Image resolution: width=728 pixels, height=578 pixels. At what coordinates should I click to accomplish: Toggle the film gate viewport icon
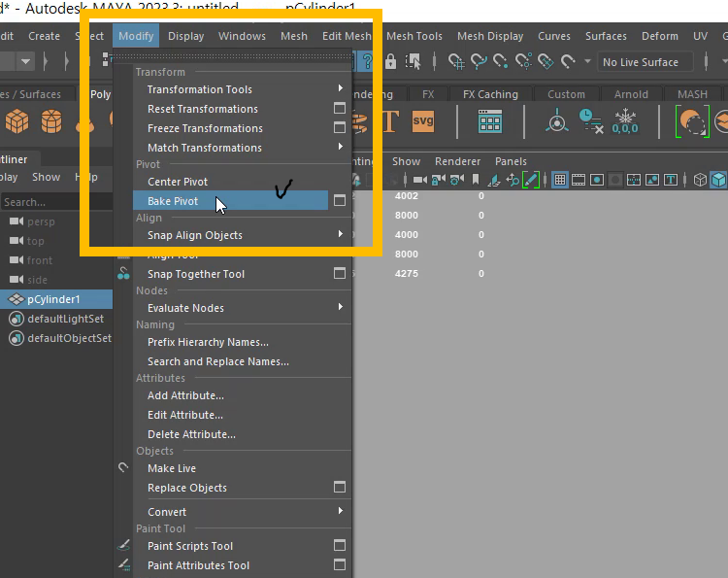pos(579,180)
